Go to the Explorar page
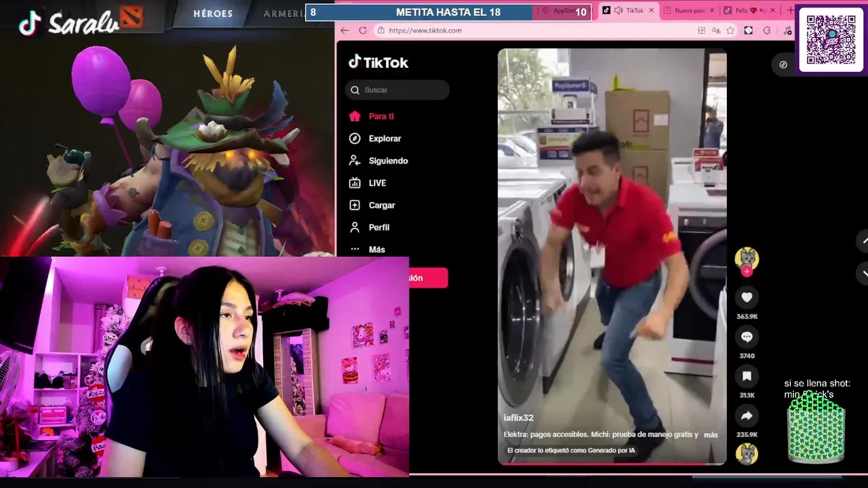Image resolution: width=868 pixels, height=488 pixels. [374, 138]
